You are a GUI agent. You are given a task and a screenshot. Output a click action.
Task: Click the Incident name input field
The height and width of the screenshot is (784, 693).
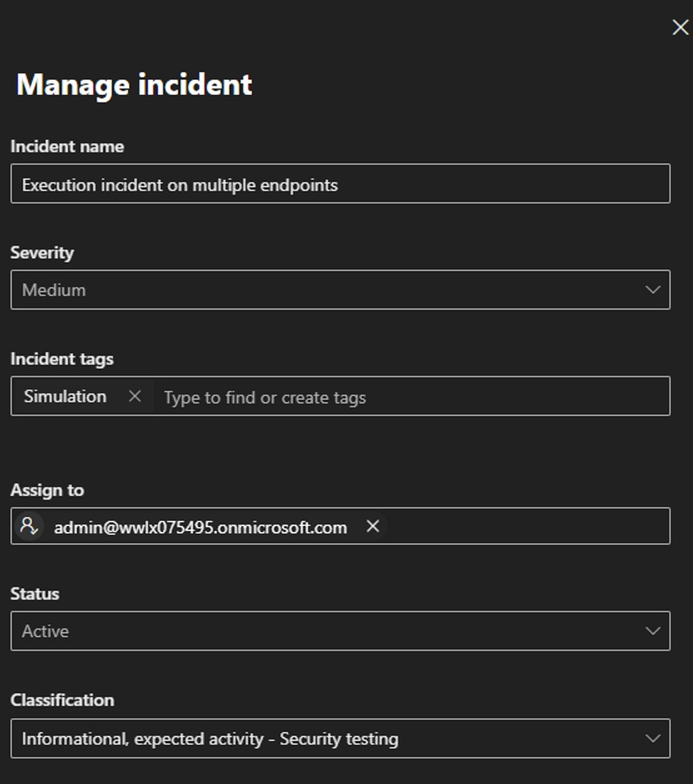[340, 184]
